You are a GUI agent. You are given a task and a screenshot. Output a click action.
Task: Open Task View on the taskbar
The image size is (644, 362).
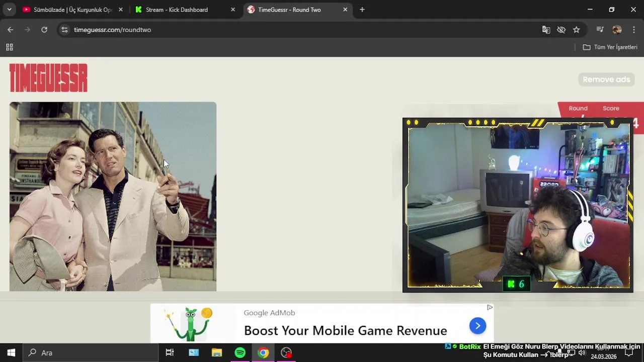[170, 352]
